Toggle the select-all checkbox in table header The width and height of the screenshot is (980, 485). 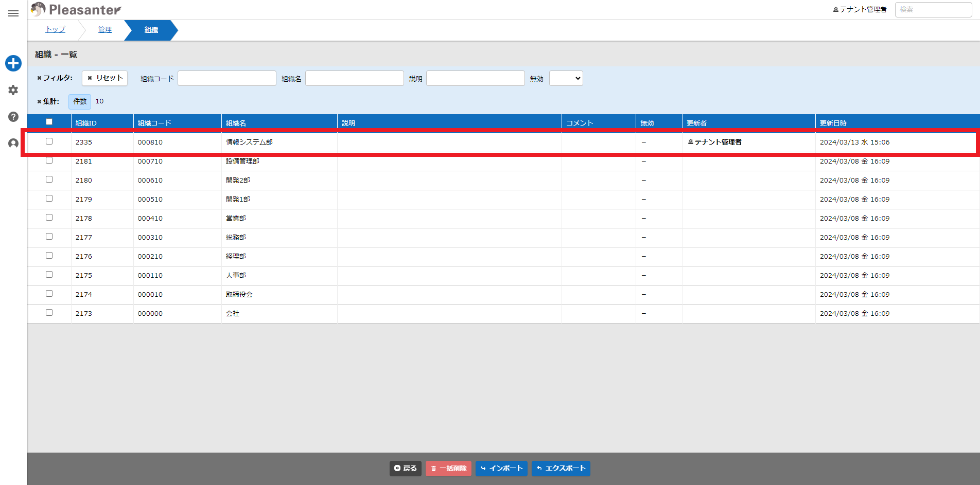(x=49, y=122)
